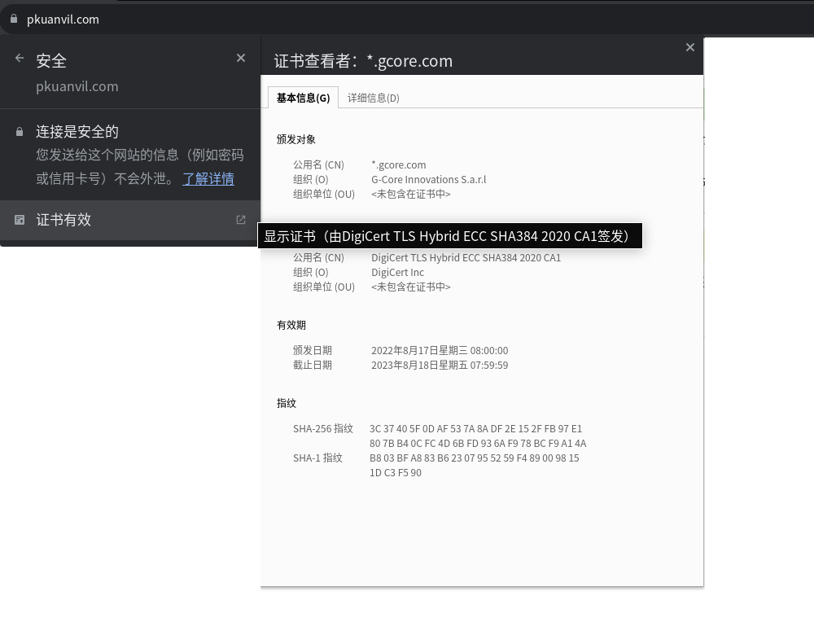814x644 pixels.
Task: Click the 颁发对象 section header
Action: click(296, 138)
